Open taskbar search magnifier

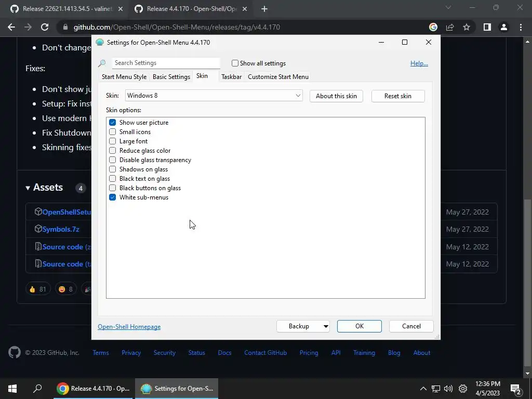point(37,389)
